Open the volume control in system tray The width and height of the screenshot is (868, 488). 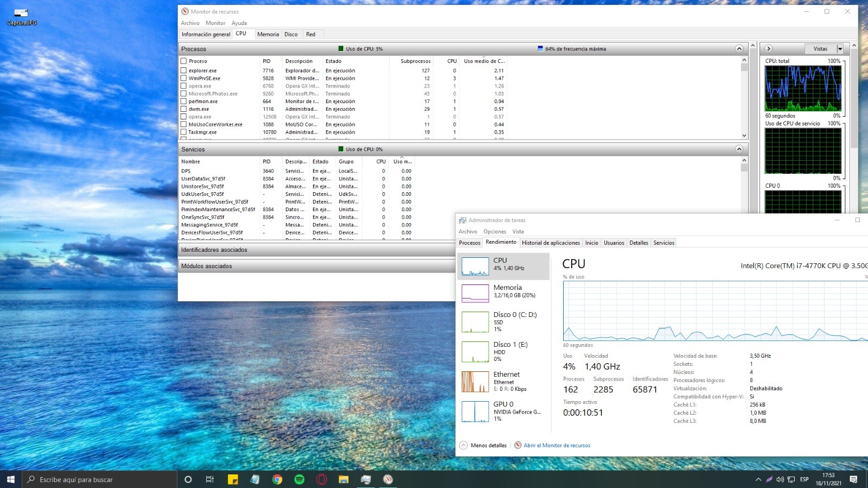click(x=780, y=479)
